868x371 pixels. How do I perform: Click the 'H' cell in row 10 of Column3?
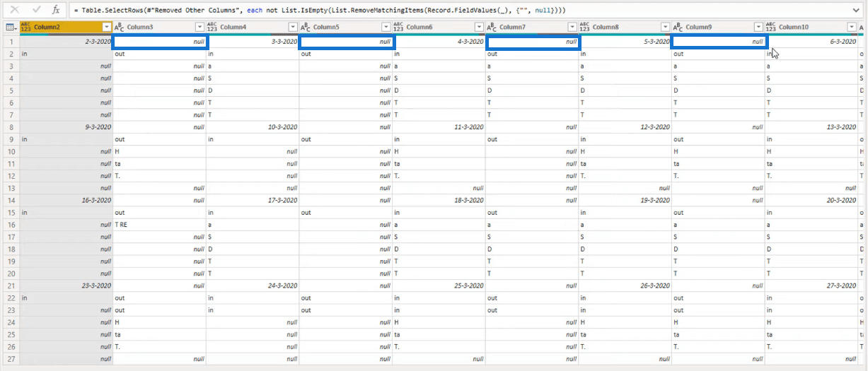click(x=159, y=151)
